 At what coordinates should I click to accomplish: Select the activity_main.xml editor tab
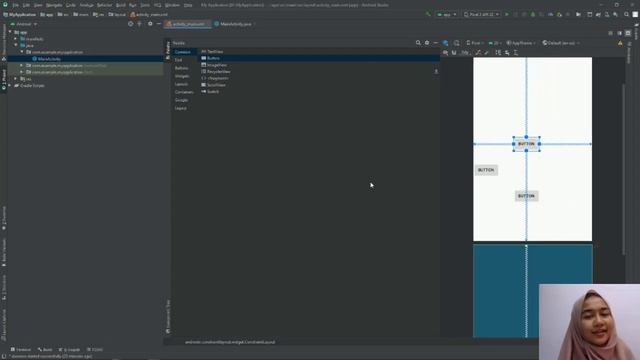tap(188, 24)
